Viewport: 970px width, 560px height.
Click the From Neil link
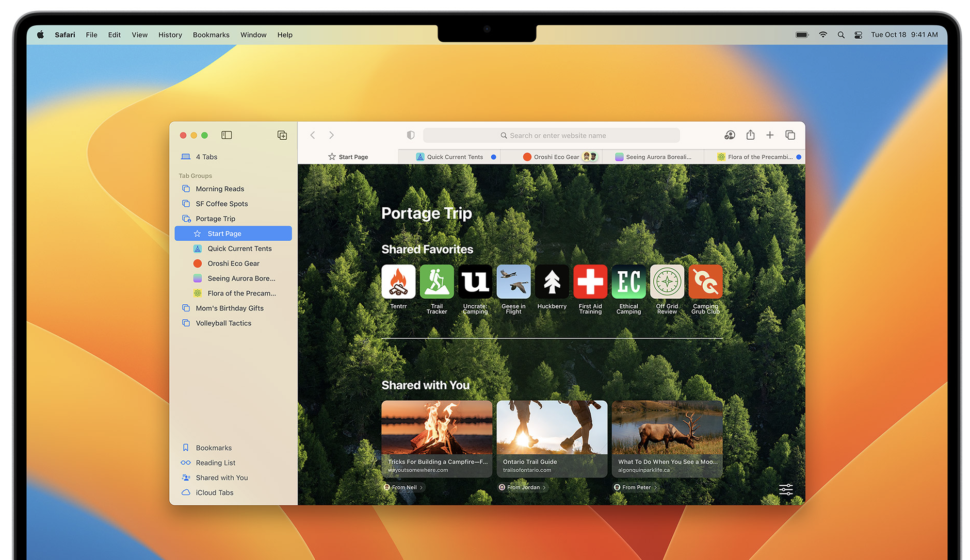click(x=403, y=487)
